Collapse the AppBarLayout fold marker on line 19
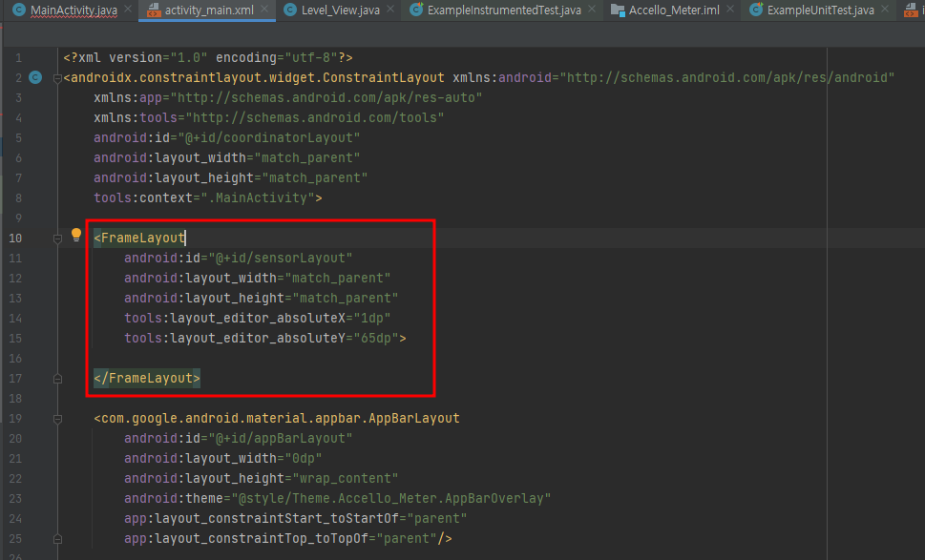925x560 pixels. coord(57,419)
